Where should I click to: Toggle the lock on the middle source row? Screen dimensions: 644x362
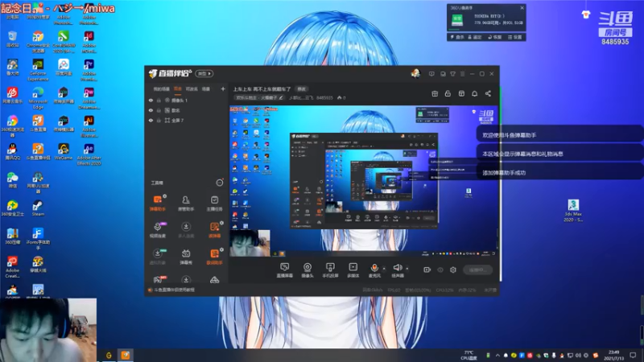159,110
